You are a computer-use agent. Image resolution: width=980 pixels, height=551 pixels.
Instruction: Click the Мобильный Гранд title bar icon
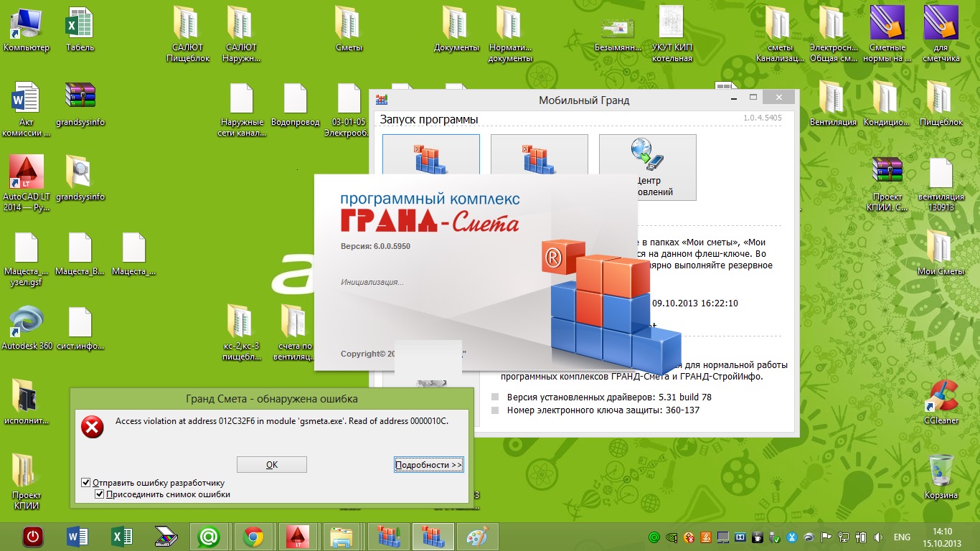(382, 100)
